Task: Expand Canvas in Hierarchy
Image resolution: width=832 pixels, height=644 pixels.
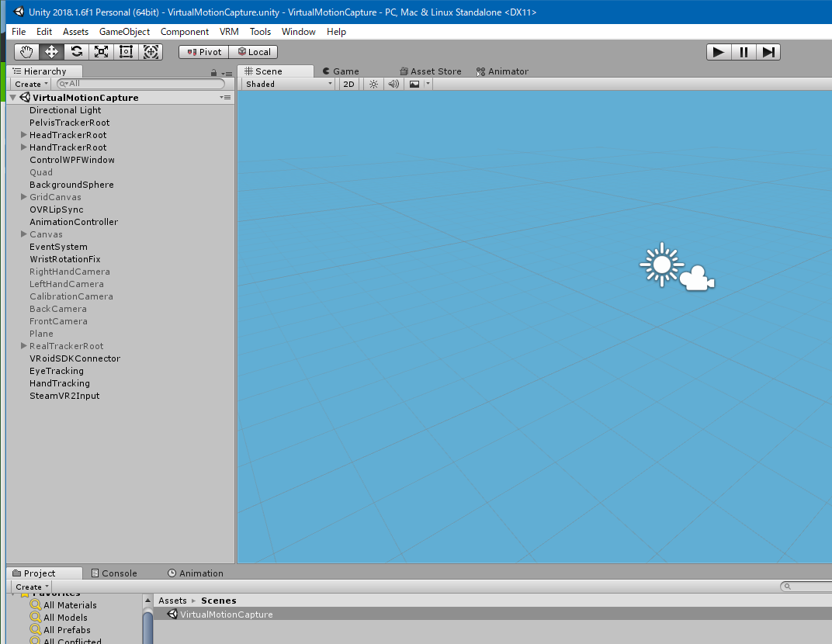Action: [24, 234]
